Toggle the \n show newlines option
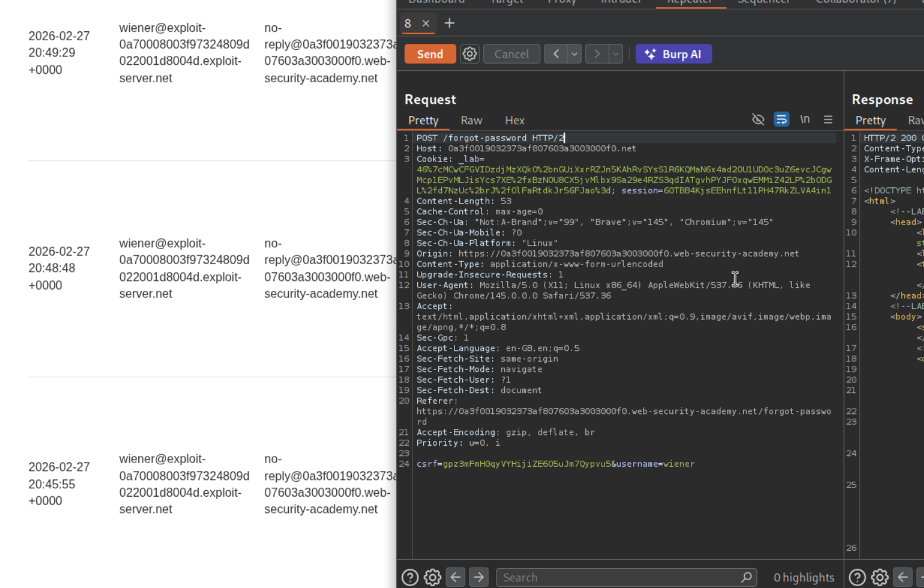 point(805,120)
